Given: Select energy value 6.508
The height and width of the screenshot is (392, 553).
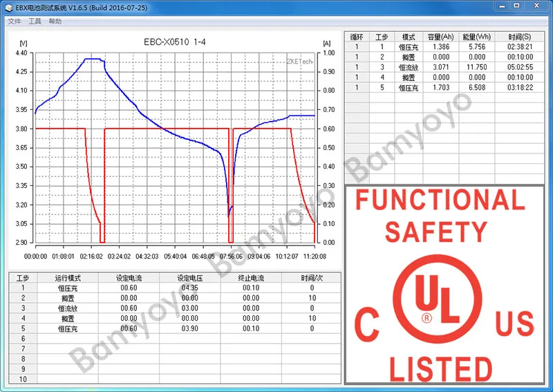Looking at the screenshot, I should [477, 88].
